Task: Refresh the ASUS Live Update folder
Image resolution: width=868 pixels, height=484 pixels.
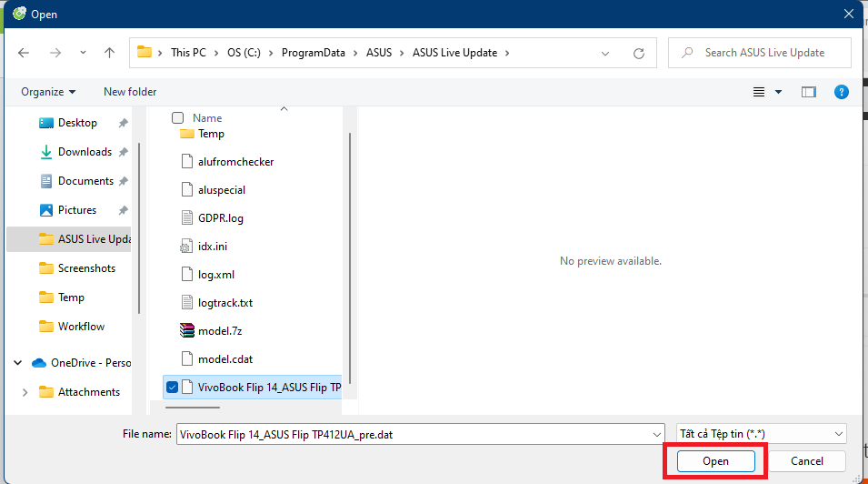Action: [x=639, y=54]
